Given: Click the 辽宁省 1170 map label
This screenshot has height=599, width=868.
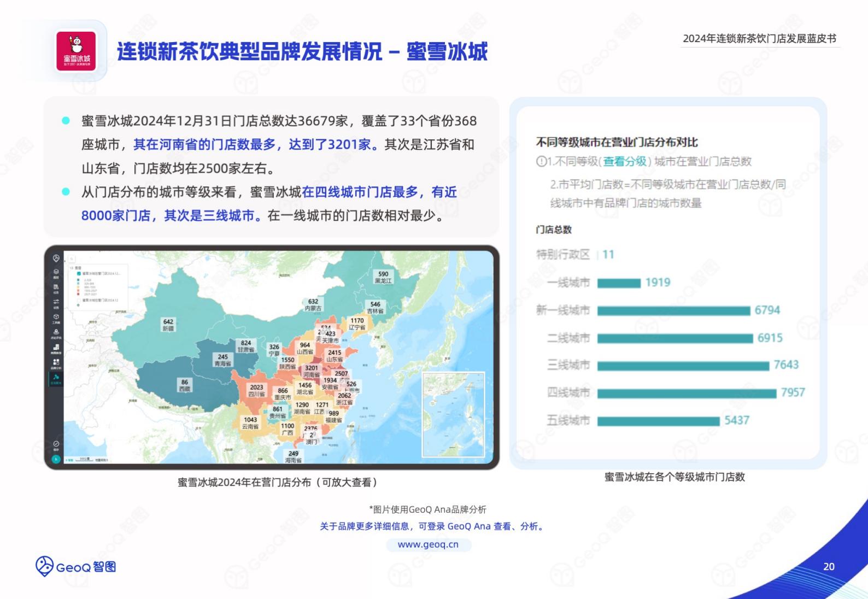Looking at the screenshot, I should point(357,324).
